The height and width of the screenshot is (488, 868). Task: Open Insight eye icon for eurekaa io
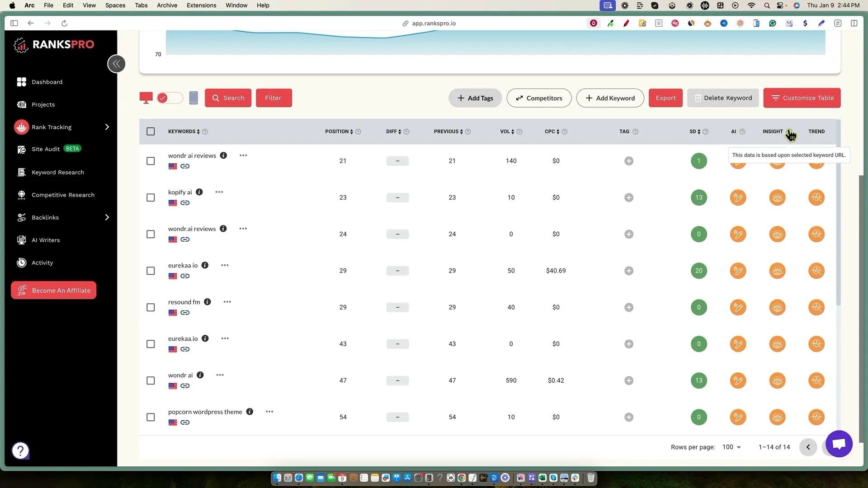pos(777,271)
